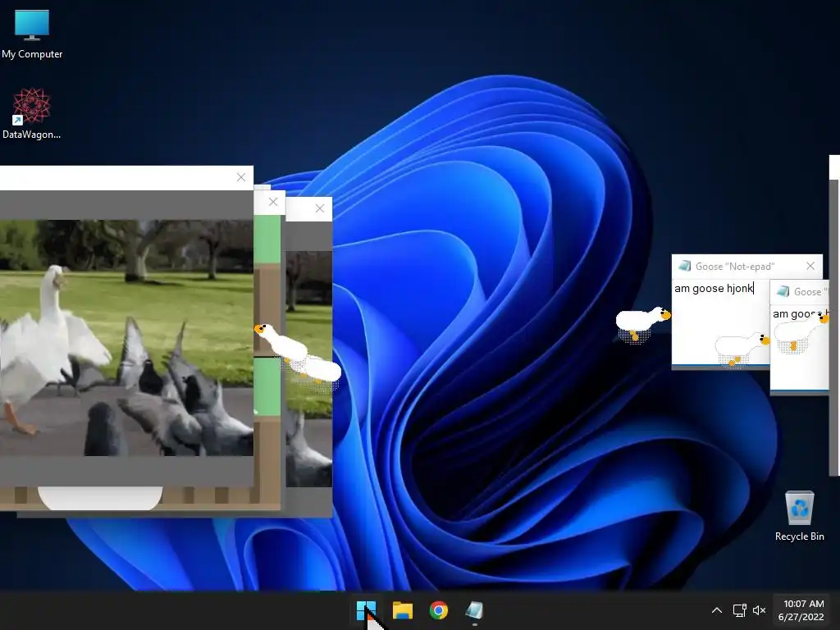Click the goose photo in front window
The width and height of the screenshot is (840, 630).
coord(126,338)
